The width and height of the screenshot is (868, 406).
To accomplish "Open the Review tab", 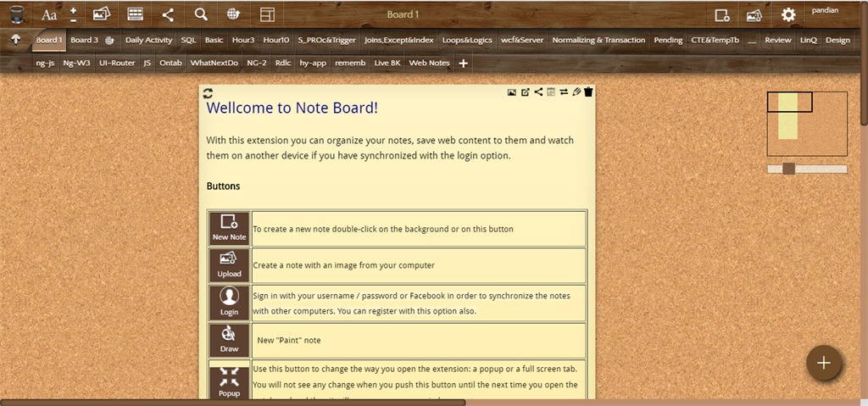I will pos(778,40).
